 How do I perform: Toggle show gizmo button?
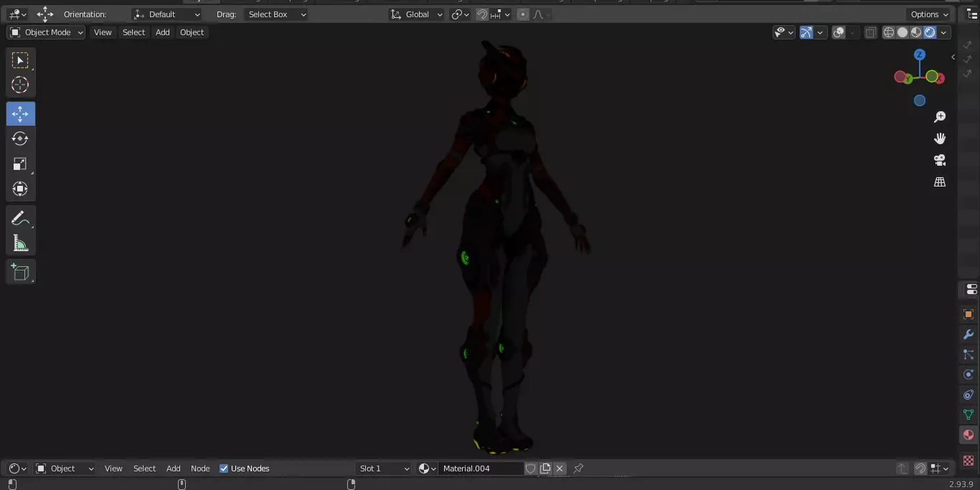(x=806, y=32)
